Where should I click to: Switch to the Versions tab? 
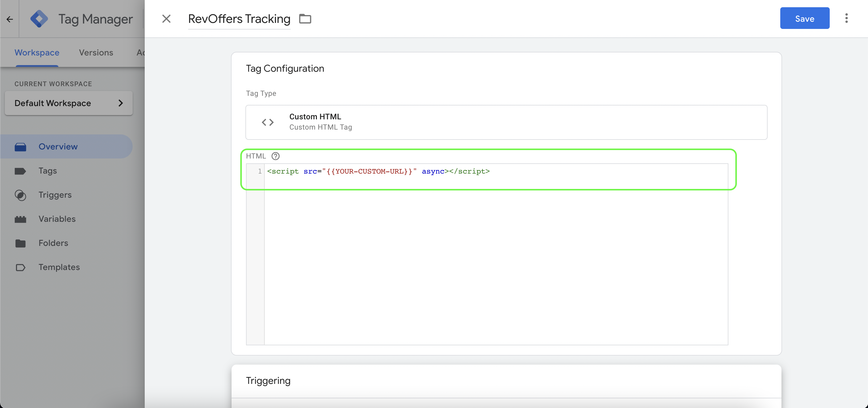tap(96, 52)
